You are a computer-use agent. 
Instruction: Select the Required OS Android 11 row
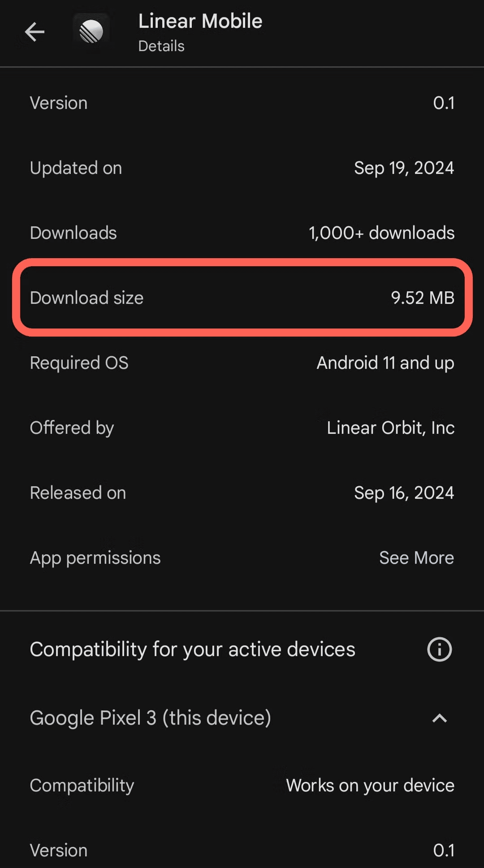(x=242, y=363)
